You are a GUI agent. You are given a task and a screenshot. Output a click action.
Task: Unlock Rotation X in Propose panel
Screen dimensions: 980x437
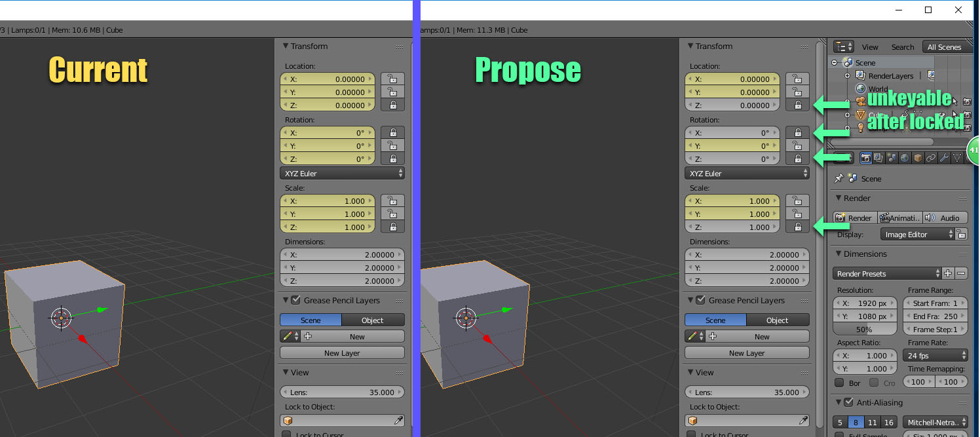tap(797, 133)
